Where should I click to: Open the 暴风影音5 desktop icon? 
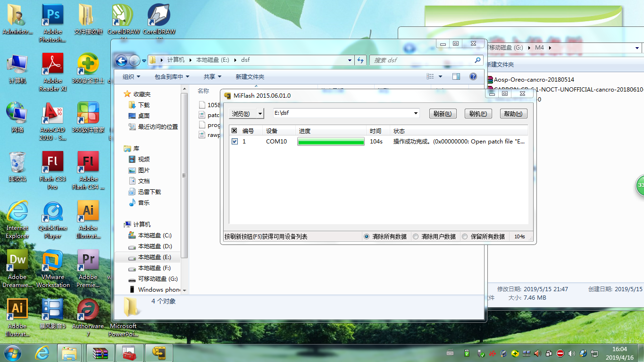(52, 314)
